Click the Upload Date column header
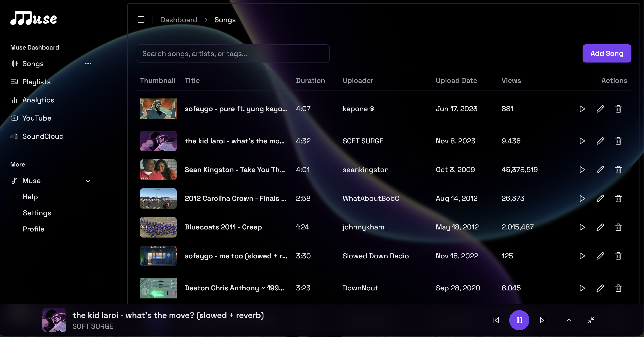Screen dimensions: 644x337 [456, 80]
